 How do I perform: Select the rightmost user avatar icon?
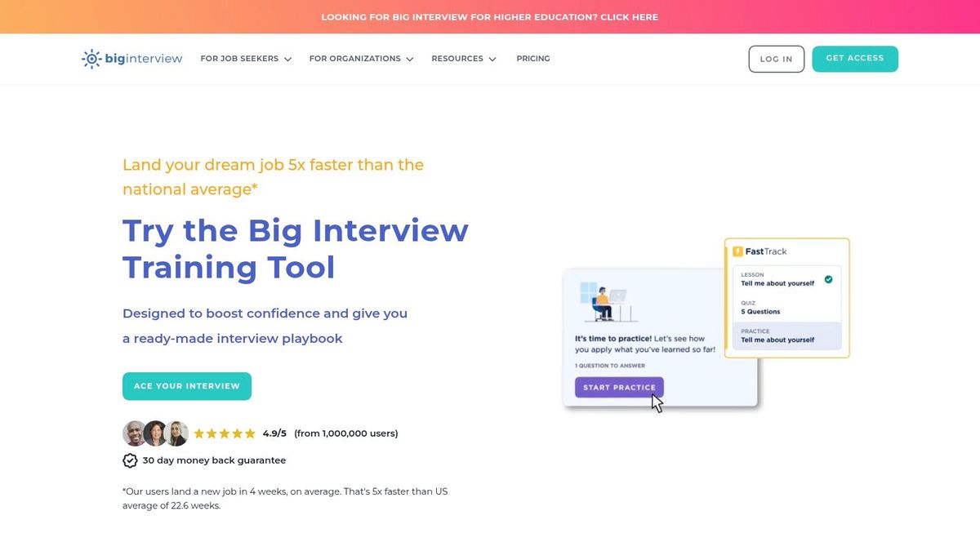click(178, 433)
